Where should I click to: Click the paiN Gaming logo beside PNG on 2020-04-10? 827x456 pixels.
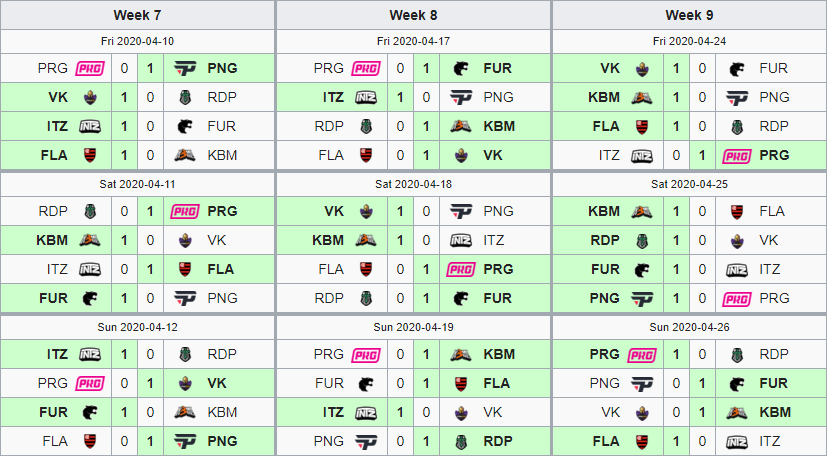tap(185, 69)
